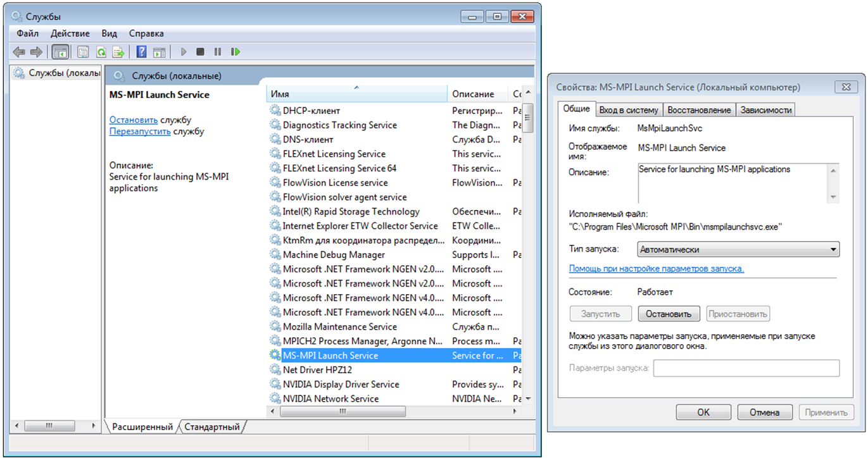This screenshot has height=458, width=868.
Task: Click the gear icon of DNS-клиент row
Action: [275, 139]
